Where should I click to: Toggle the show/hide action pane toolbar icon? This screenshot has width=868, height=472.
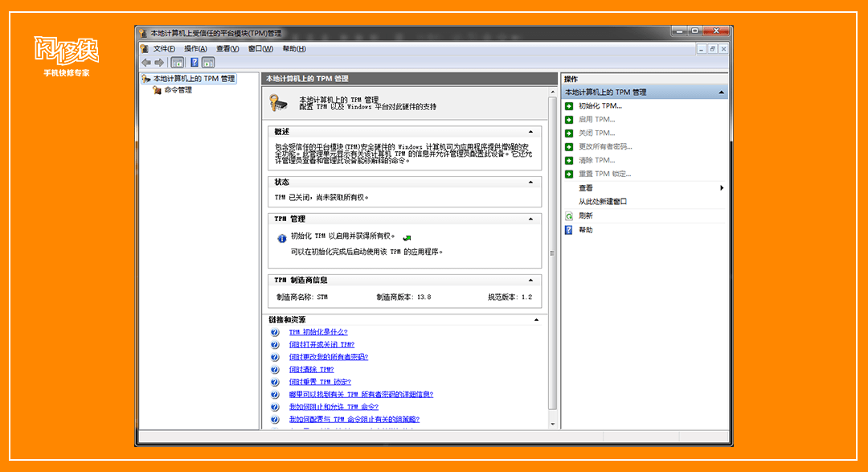[x=208, y=63]
